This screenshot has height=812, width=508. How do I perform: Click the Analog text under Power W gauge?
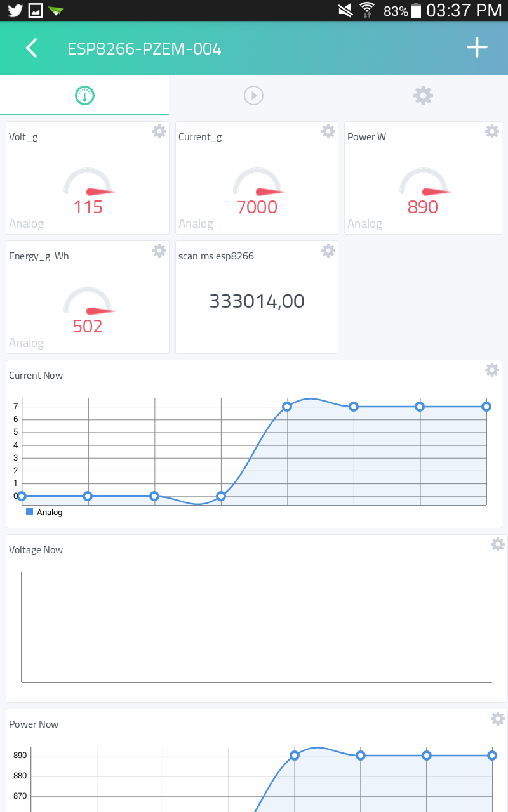click(364, 224)
